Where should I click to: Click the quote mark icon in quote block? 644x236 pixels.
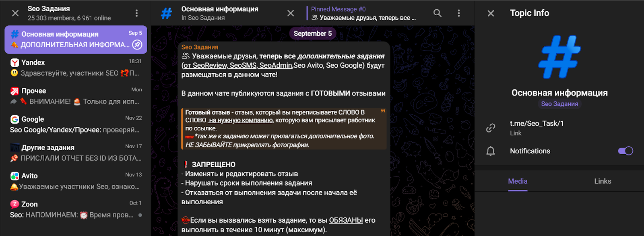click(383, 112)
